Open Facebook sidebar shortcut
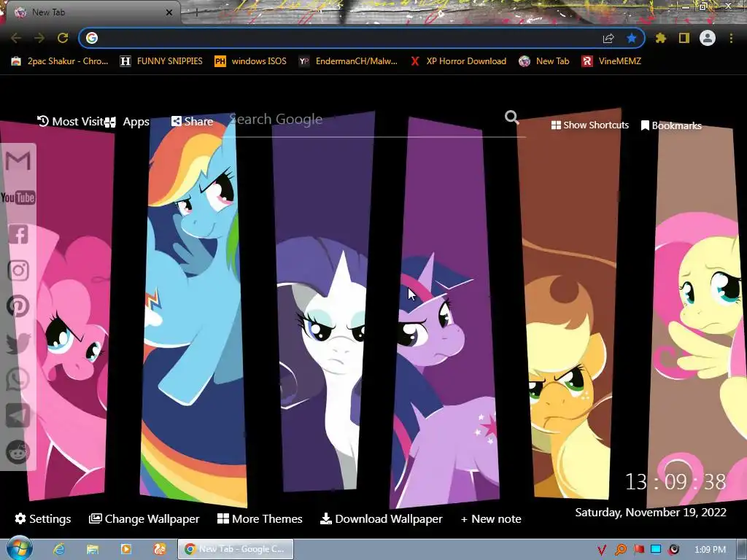The height and width of the screenshot is (560, 747). [x=18, y=234]
